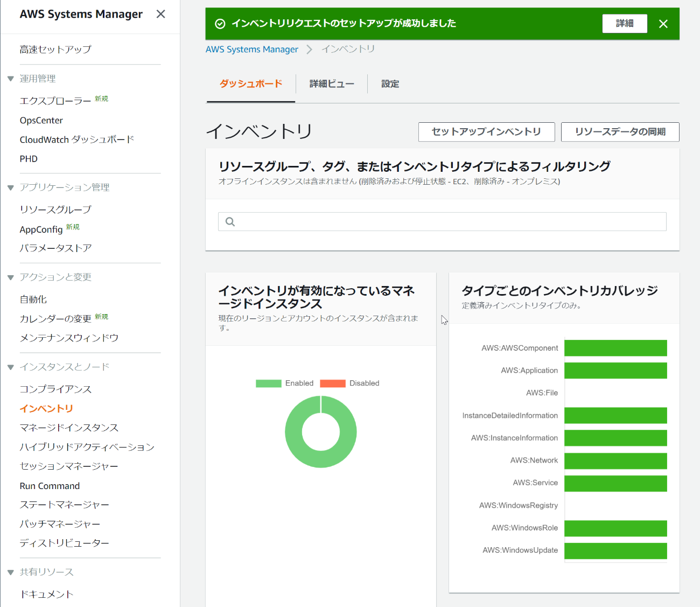Open コンプライアンス in sidebar
The image size is (700, 607).
point(55,389)
